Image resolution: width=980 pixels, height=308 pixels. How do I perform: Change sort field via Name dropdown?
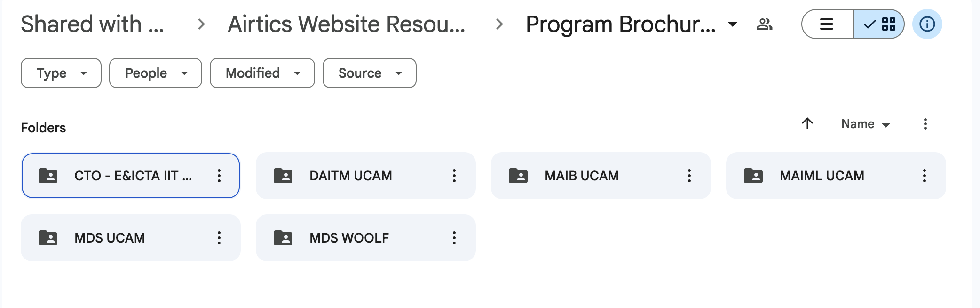coord(865,124)
